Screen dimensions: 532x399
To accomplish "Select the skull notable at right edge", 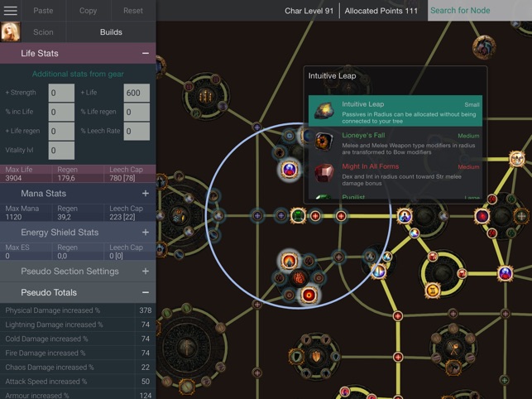I will point(517,158).
